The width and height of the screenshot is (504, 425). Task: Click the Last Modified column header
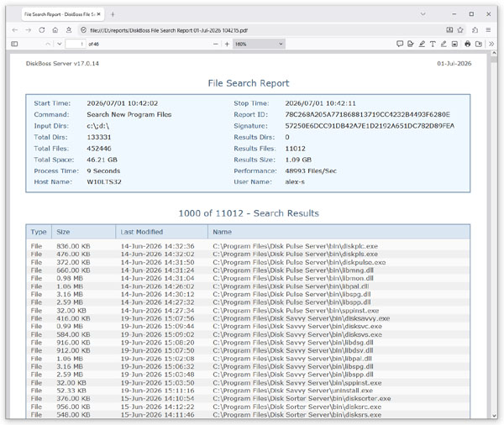click(161, 232)
